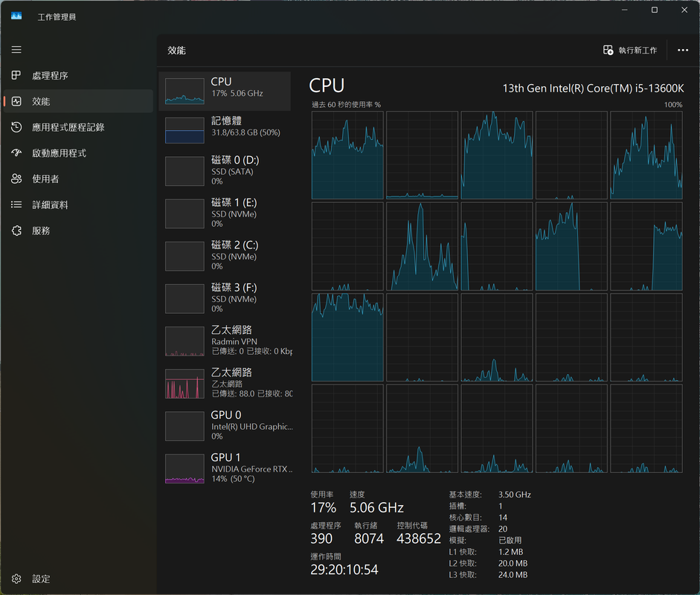
Task: Click the 模擬 已啟用 value
Action: point(510,540)
